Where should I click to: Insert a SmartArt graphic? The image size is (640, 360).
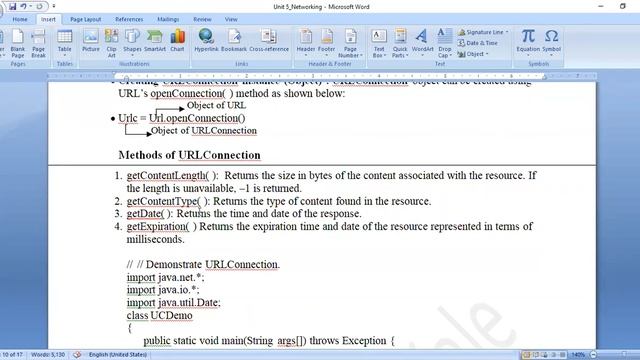tap(155, 41)
